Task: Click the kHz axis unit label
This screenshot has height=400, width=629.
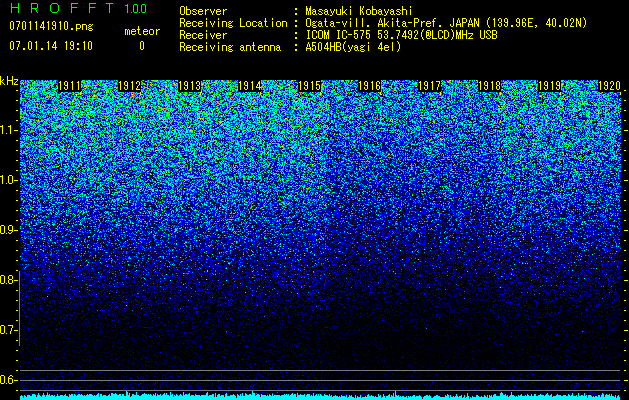Action: click(x=9, y=81)
